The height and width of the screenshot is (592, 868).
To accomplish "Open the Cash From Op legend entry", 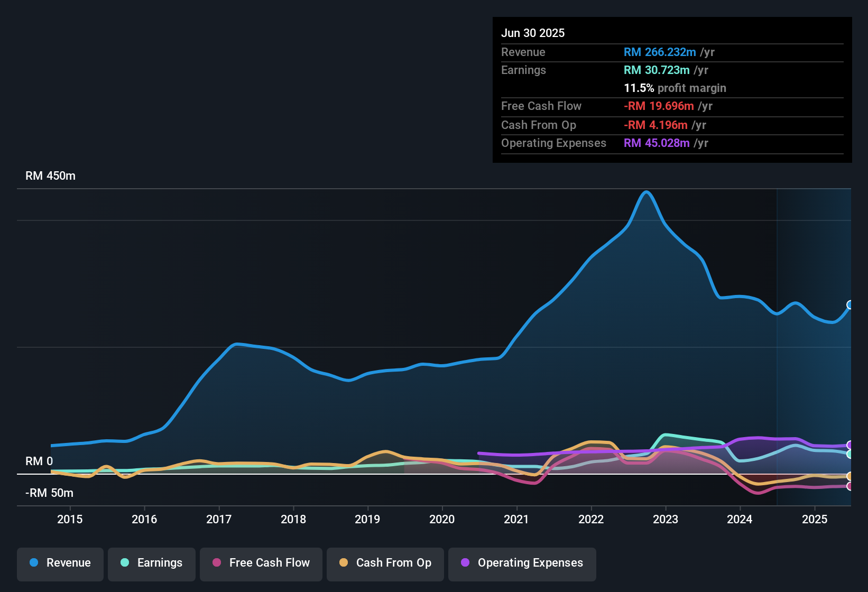I will point(385,563).
